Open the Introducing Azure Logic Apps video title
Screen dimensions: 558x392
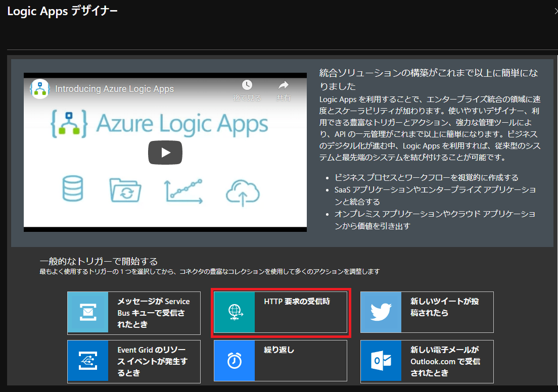[x=114, y=88]
